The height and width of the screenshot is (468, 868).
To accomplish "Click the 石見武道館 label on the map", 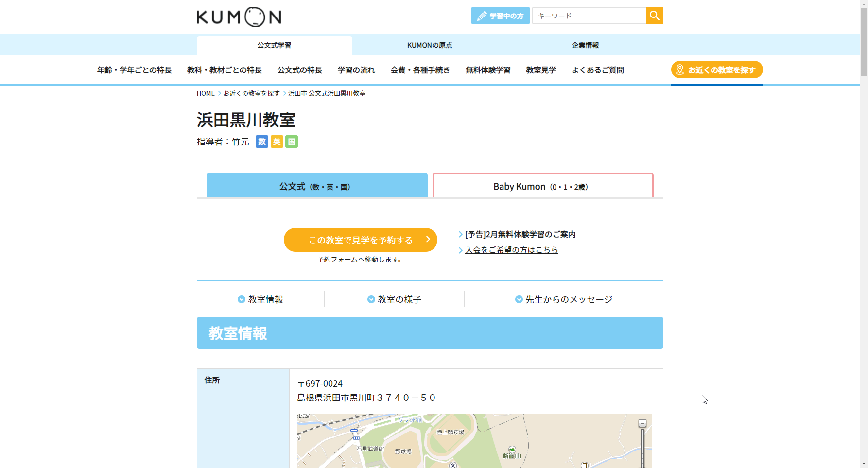I will pos(370,449).
